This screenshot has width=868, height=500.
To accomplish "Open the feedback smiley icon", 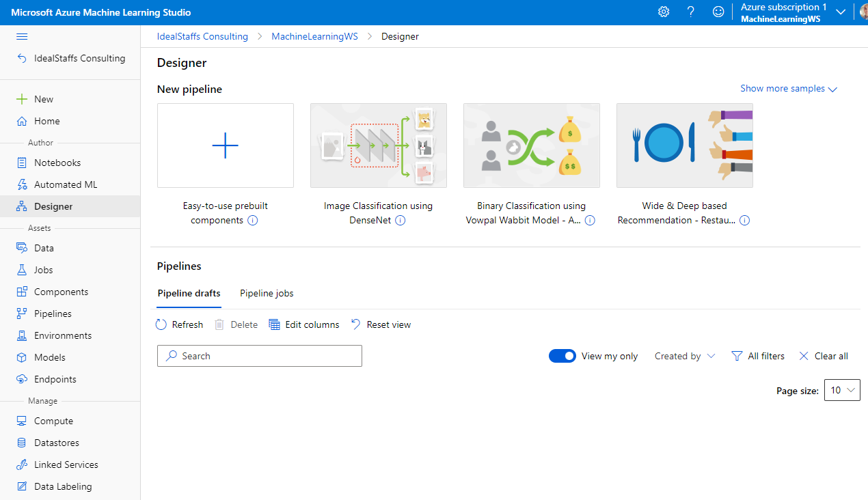I will click(718, 12).
